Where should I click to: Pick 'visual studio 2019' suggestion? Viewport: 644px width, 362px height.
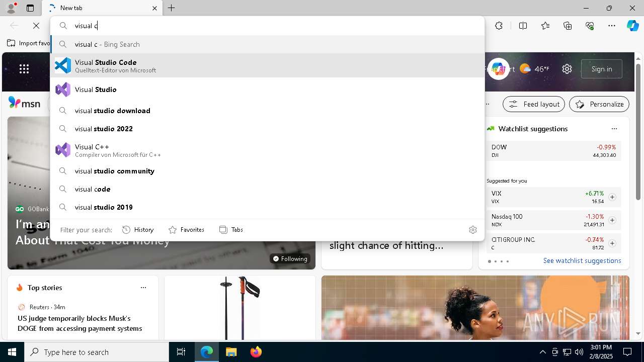pyautogui.click(x=267, y=207)
